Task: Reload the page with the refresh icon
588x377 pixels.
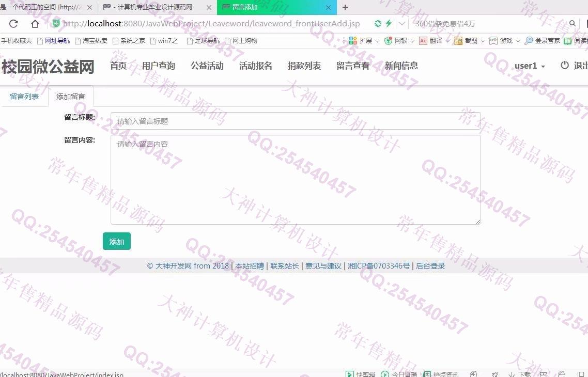Action: tap(13, 24)
